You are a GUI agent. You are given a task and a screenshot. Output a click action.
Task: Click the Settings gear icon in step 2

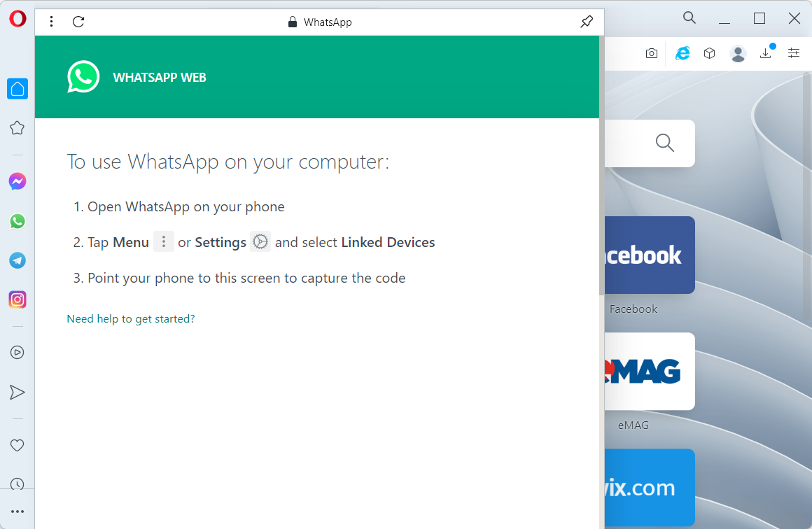pos(260,241)
